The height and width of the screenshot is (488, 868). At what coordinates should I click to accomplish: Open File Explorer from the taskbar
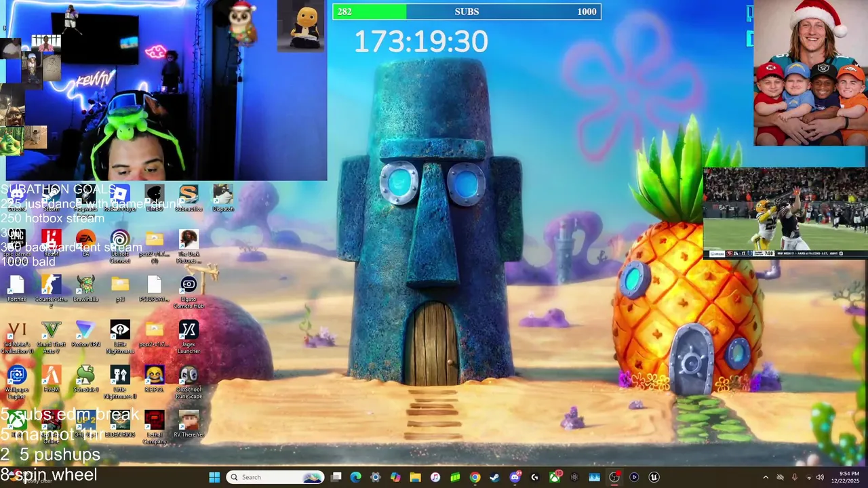[x=416, y=477]
